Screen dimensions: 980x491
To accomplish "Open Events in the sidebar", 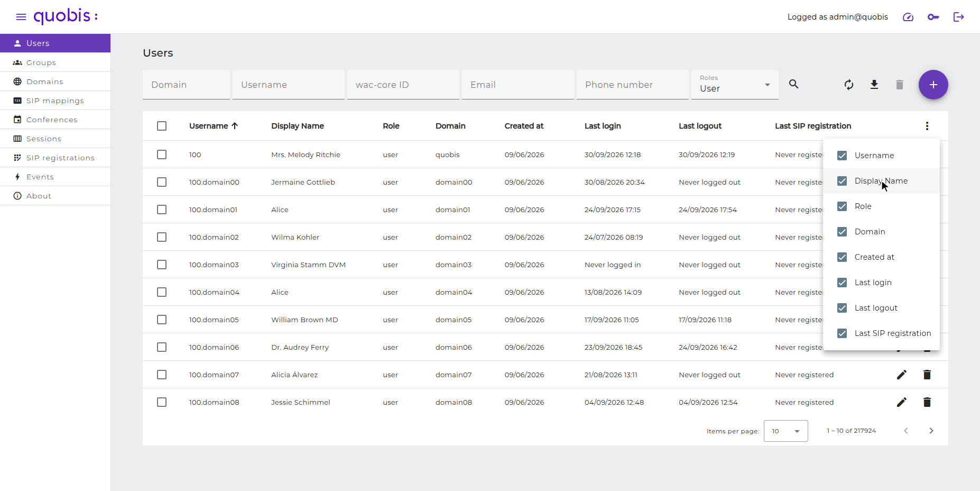I will point(55,177).
